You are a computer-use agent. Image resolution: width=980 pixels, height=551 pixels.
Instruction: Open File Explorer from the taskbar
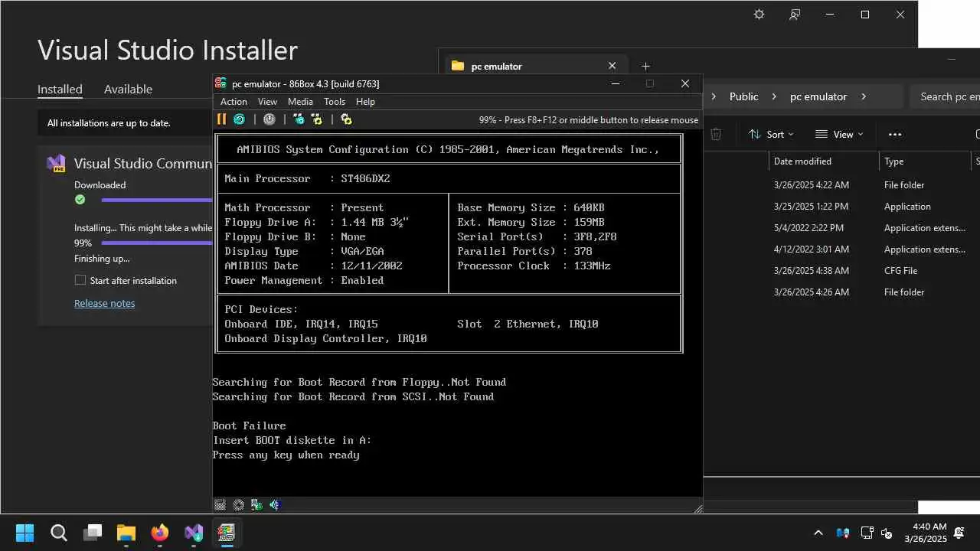pos(126,533)
